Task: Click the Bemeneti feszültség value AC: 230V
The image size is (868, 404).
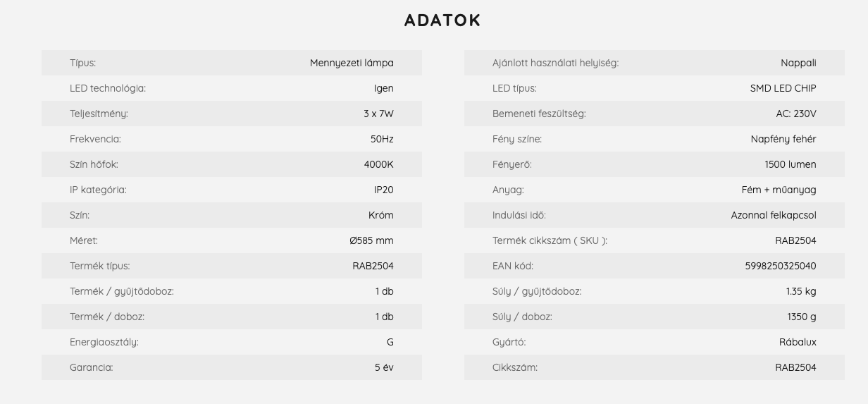Action: [796, 114]
